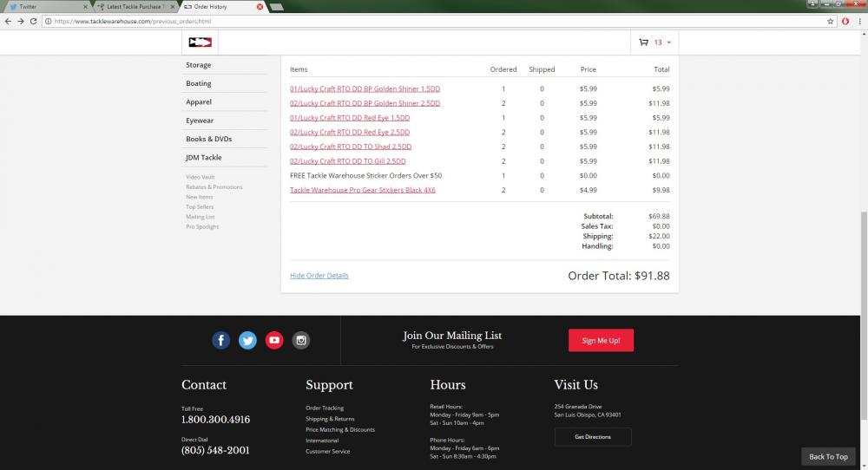868x470 pixels.
Task: Click the Back To Top button
Action: [x=828, y=457]
